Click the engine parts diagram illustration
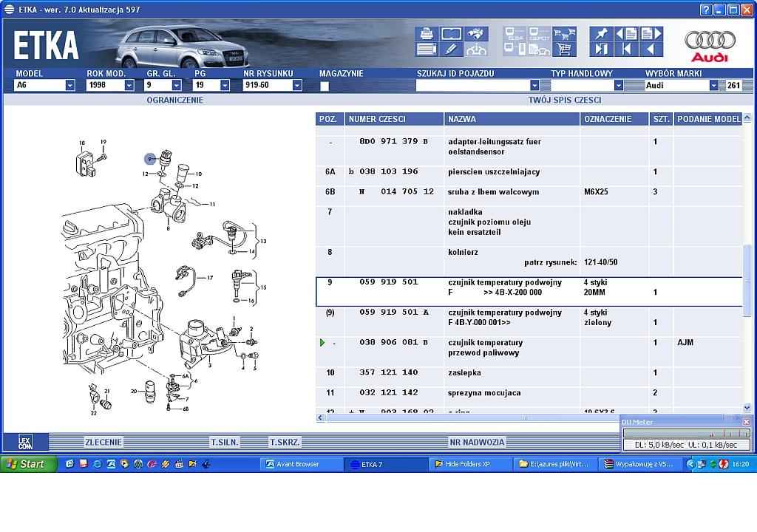The height and width of the screenshot is (532, 757). pyautogui.click(x=164, y=278)
